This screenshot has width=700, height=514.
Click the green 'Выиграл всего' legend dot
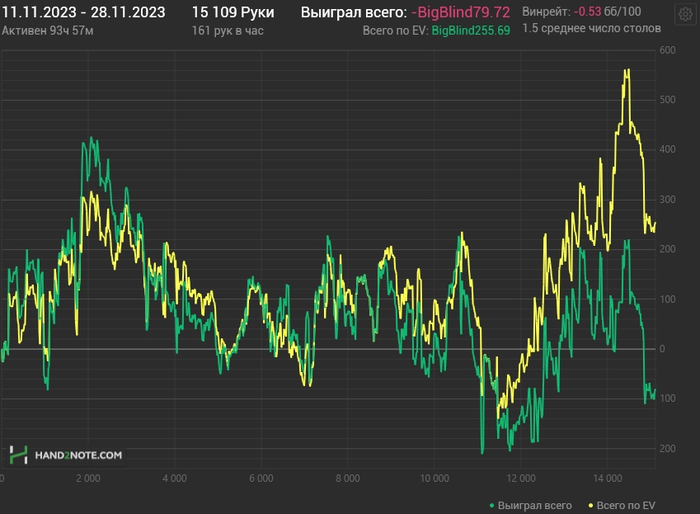tap(492, 506)
